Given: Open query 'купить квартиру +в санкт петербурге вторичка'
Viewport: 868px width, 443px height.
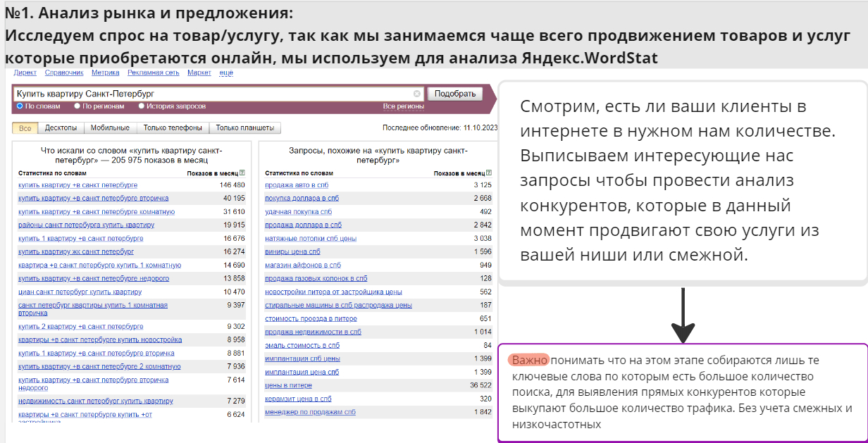Looking at the screenshot, I should (x=94, y=198).
